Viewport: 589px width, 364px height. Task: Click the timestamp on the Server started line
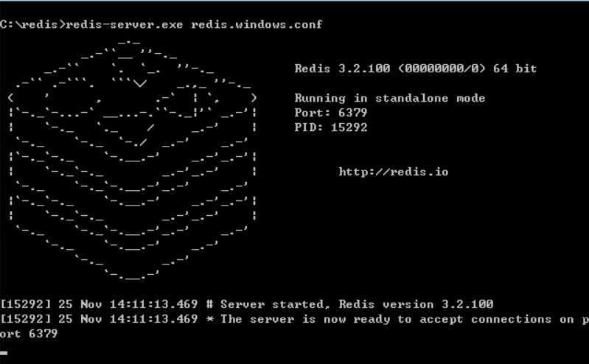click(153, 304)
